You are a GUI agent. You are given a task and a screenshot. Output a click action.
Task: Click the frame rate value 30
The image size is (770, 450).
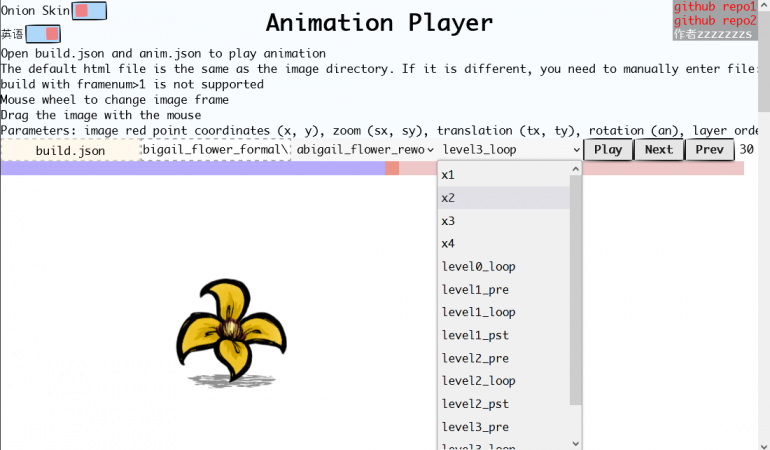pyautogui.click(x=746, y=149)
